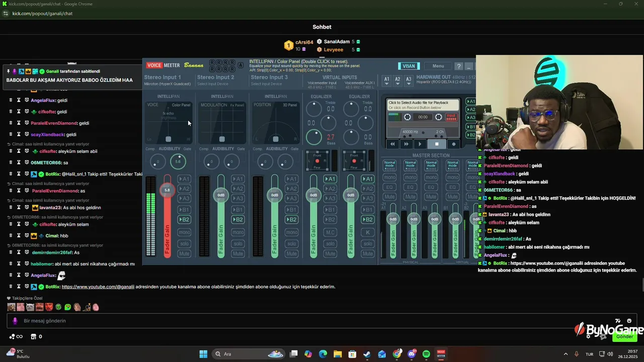Open EQ on master bus A1
The height and width of the screenshot is (362, 644).
point(389,187)
